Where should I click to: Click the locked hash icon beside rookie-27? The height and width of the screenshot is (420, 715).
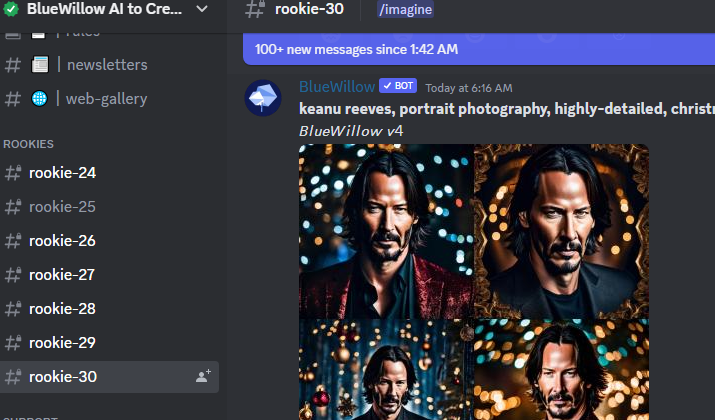(13, 275)
